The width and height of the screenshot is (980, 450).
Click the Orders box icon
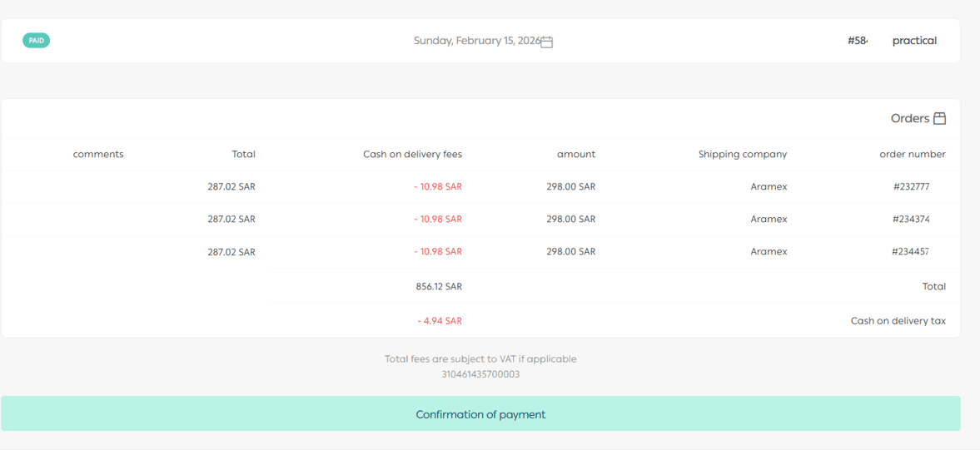pos(939,119)
